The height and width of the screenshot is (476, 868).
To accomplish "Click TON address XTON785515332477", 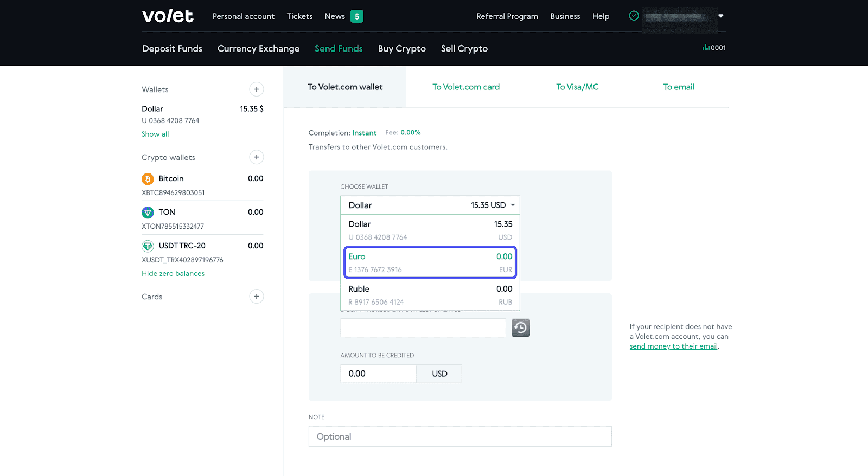I will (173, 227).
